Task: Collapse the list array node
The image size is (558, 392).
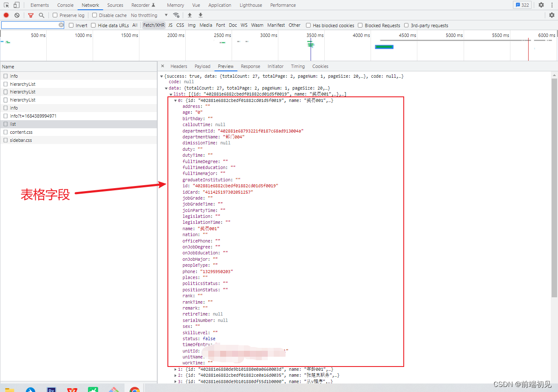Action: pyautogui.click(x=171, y=94)
